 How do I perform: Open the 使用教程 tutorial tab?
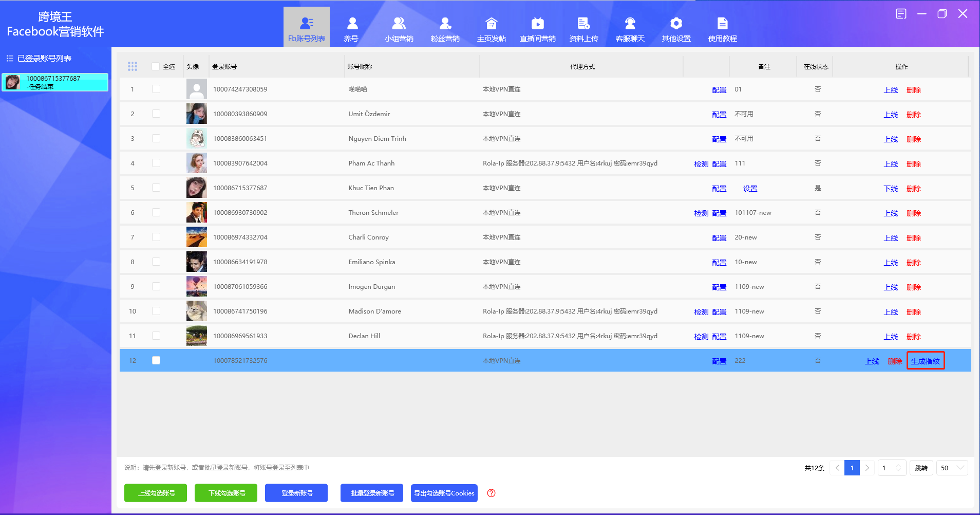[x=722, y=28]
